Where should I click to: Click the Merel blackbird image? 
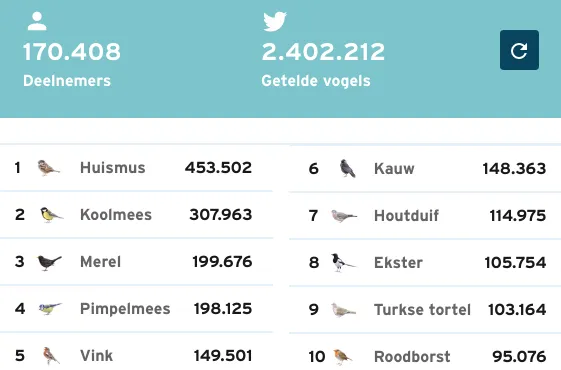click(x=49, y=262)
